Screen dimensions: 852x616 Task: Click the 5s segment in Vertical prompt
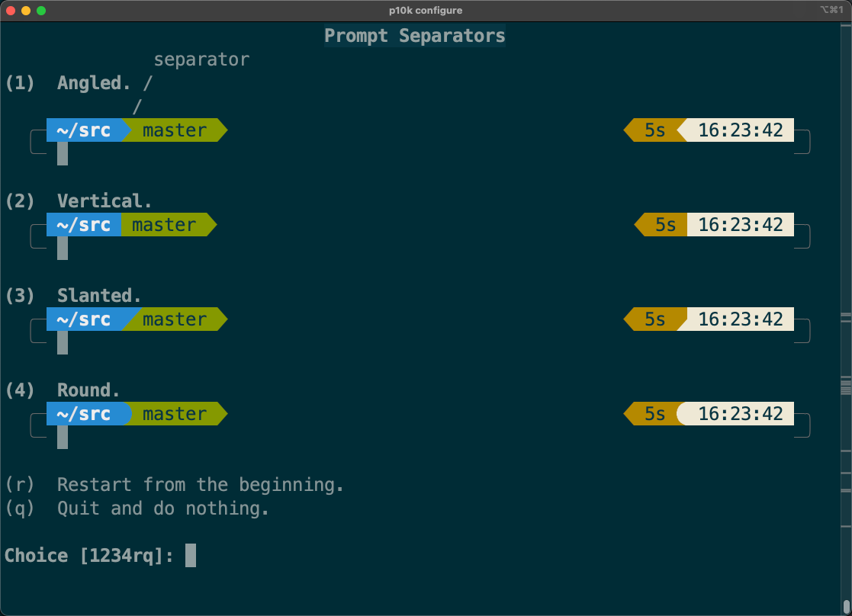tap(664, 225)
